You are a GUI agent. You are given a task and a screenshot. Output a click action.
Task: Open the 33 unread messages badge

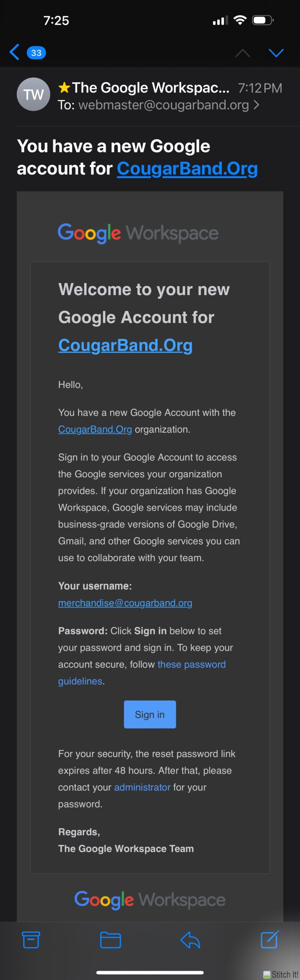(36, 52)
